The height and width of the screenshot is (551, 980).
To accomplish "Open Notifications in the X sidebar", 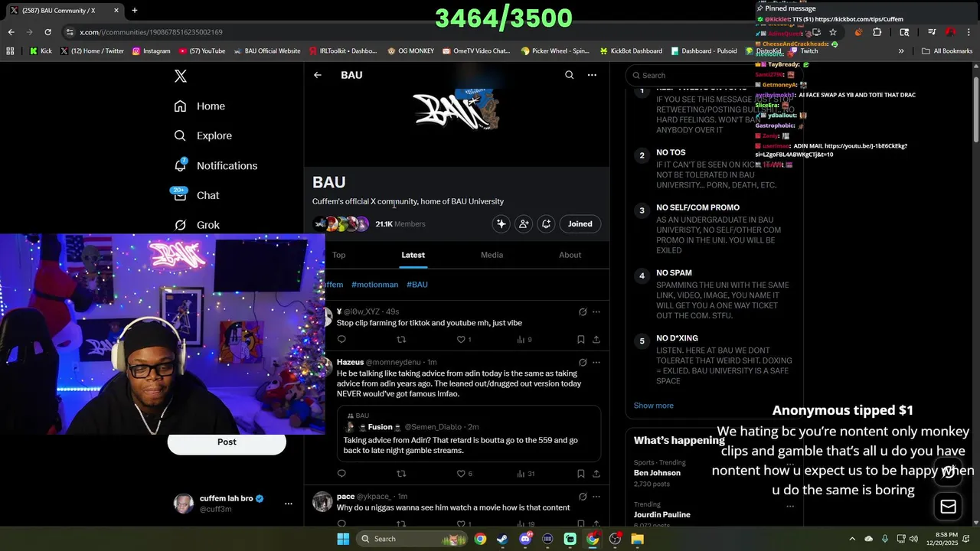I will [x=215, y=165].
